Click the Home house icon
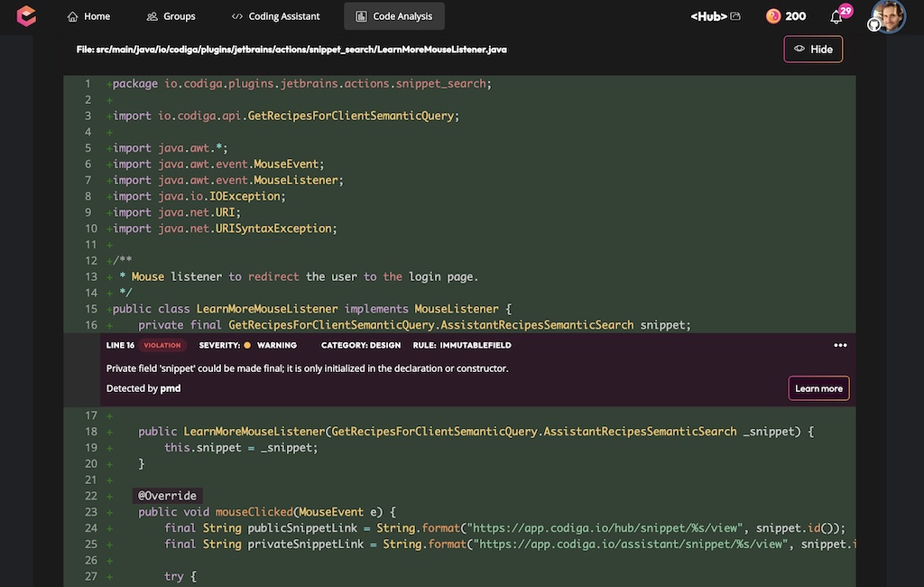Screen dimensions: 924x587 72,16
